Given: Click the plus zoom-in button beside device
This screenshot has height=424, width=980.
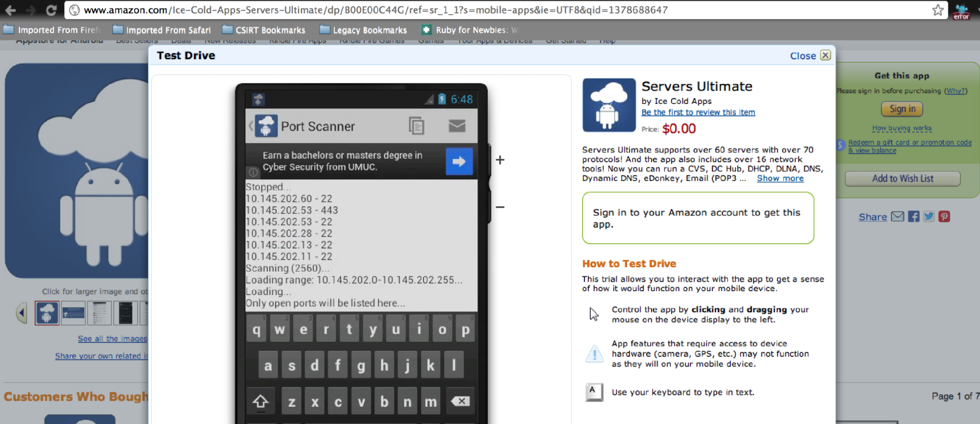Looking at the screenshot, I should [500, 160].
